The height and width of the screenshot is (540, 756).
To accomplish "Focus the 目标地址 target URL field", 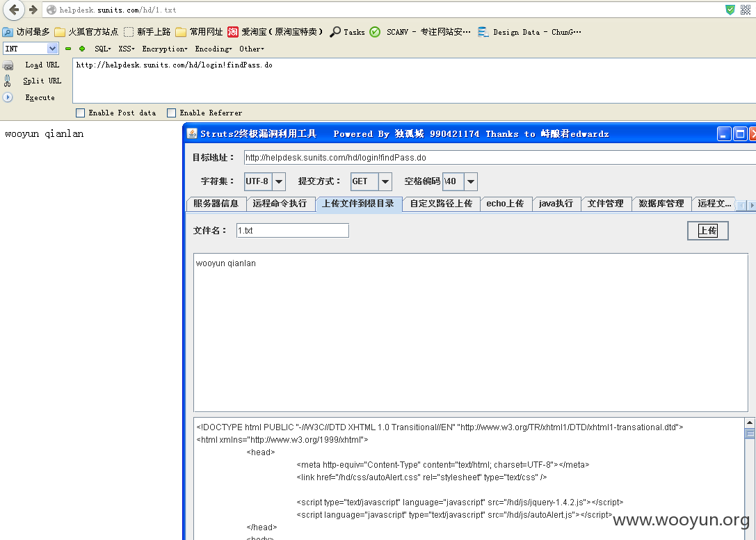I will point(499,158).
